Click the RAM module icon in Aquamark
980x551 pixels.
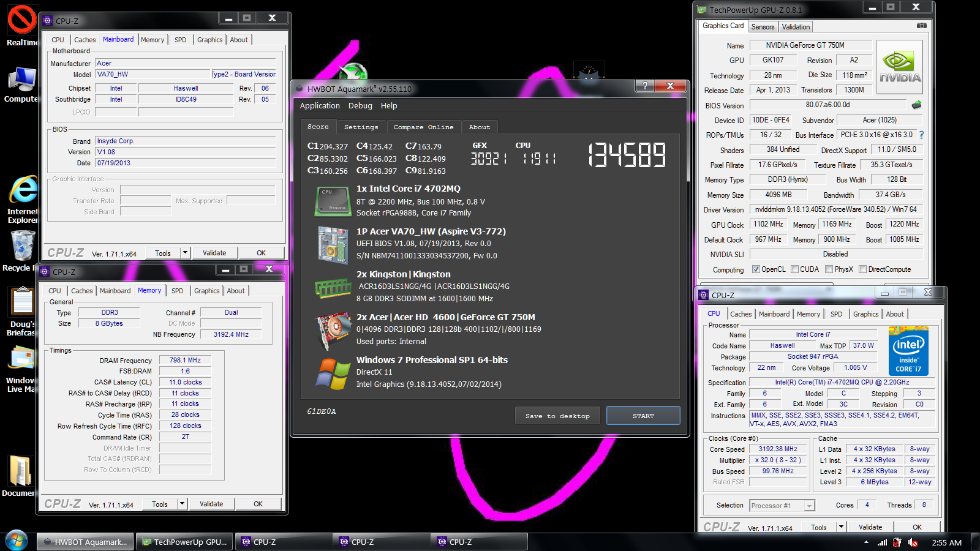pyautogui.click(x=333, y=287)
